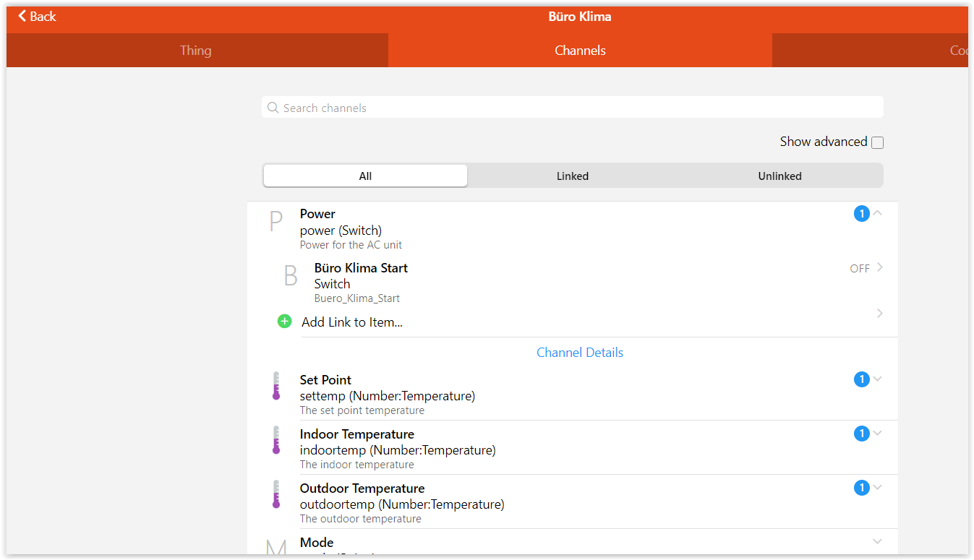Click the Set Point thermometer icon

tap(275, 386)
